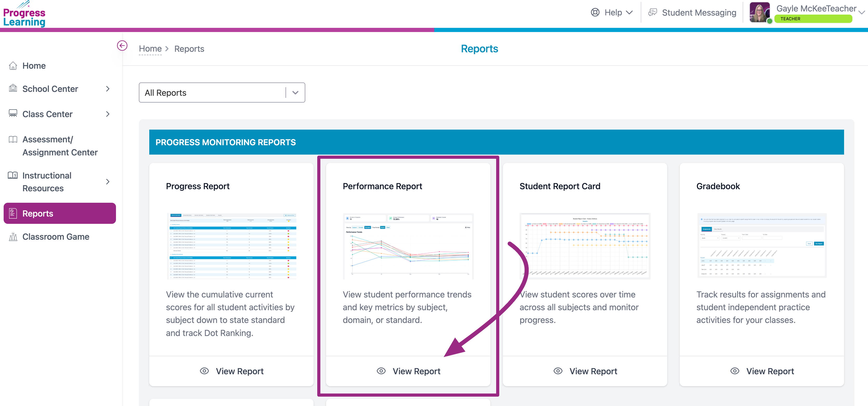This screenshot has height=406, width=868.
Task: Click eye icon under Progress Report
Action: [x=204, y=371]
